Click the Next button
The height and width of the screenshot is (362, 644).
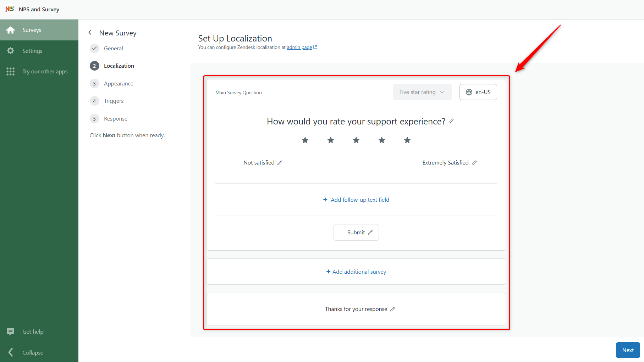coord(627,350)
